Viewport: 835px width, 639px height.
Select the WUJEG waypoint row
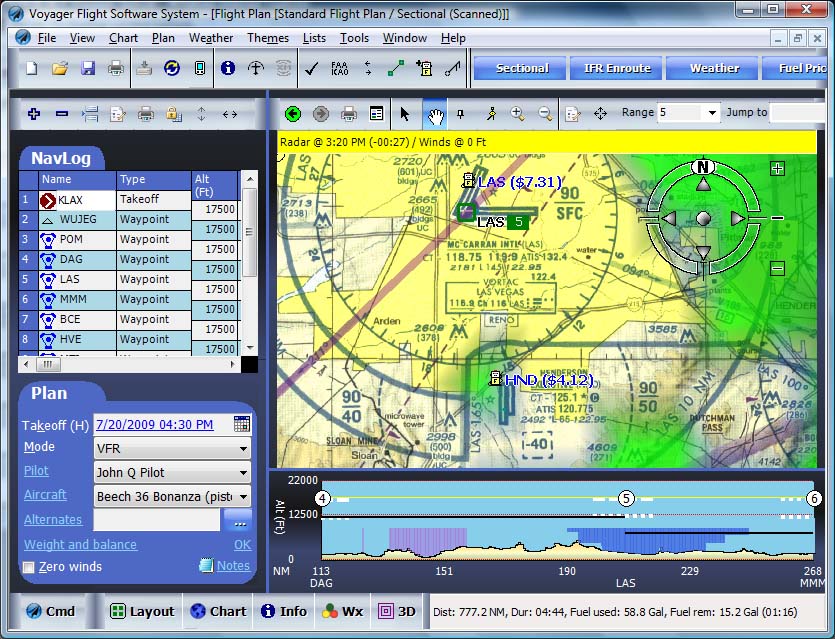click(x=129, y=219)
